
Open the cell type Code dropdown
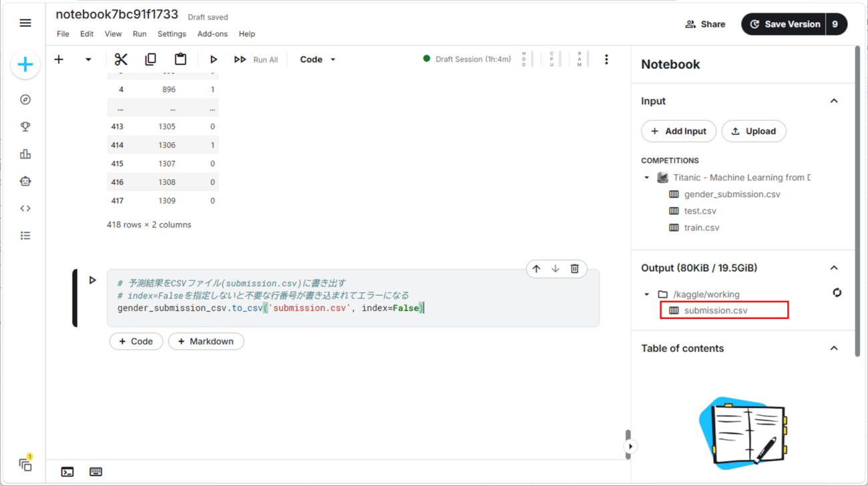point(318,59)
